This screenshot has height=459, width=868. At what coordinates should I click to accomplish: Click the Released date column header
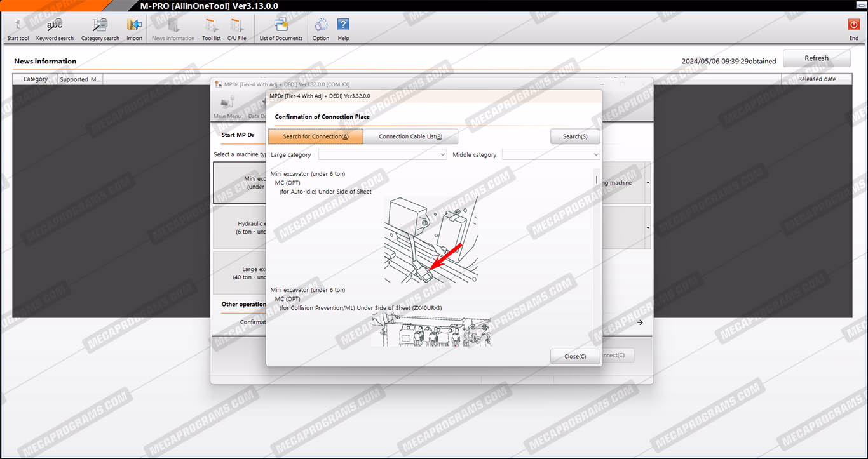point(817,79)
